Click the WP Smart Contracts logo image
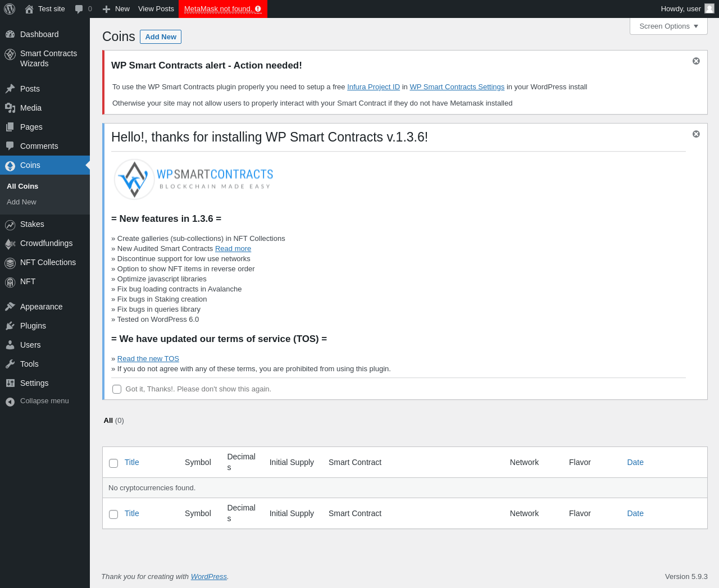The width and height of the screenshot is (719, 588). (193, 179)
